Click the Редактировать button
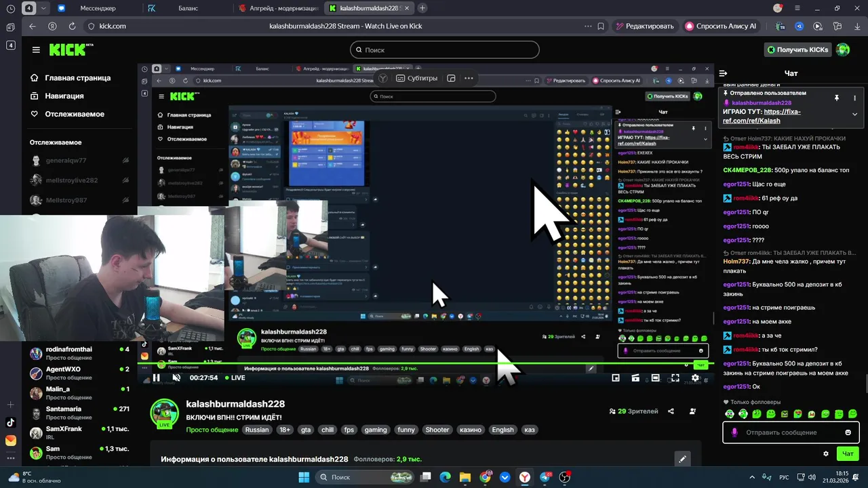 point(645,26)
